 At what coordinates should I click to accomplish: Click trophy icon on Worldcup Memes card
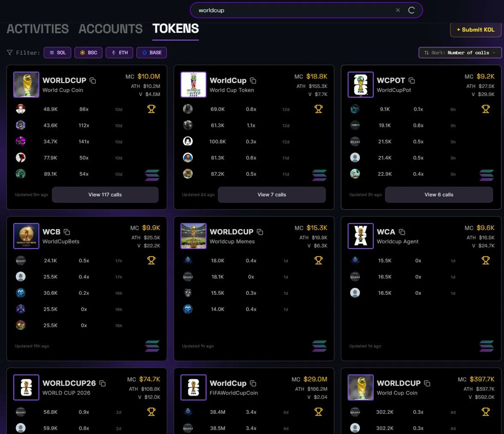(x=318, y=260)
